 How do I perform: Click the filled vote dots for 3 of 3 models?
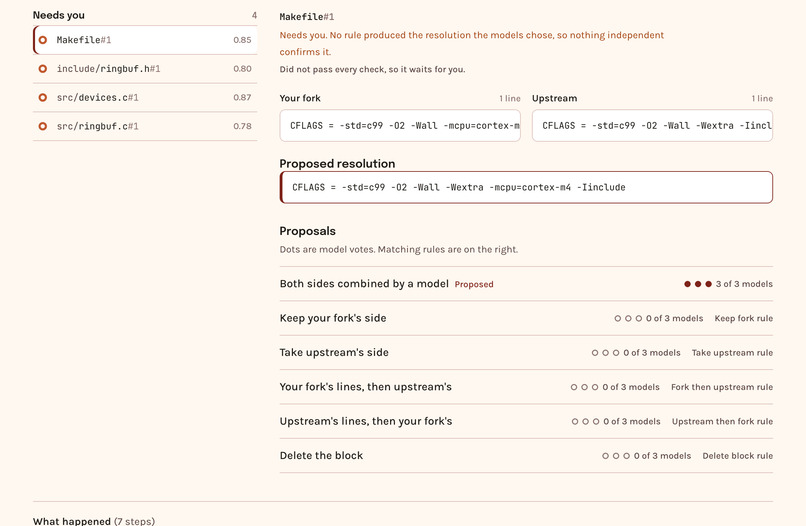point(698,284)
